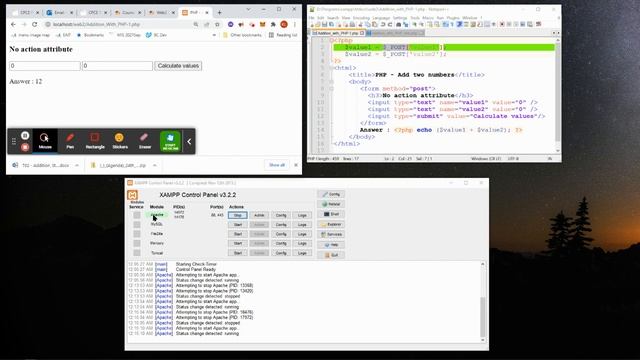The image size is (640, 360).
Task: Open the .zip download options arrow
Action: point(155,165)
